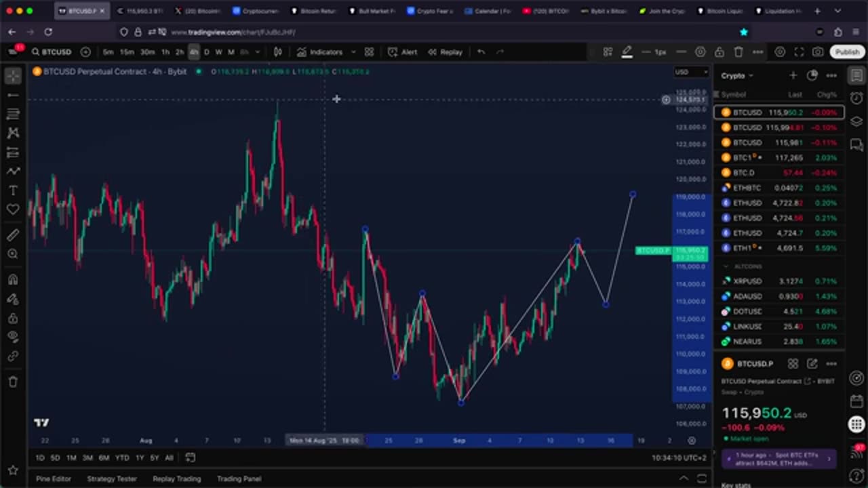Open more options in drawing toolbar

[757, 52]
